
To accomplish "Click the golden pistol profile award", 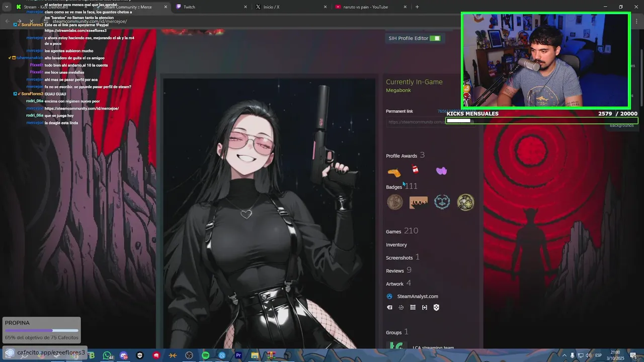I will (x=394, y=172).
